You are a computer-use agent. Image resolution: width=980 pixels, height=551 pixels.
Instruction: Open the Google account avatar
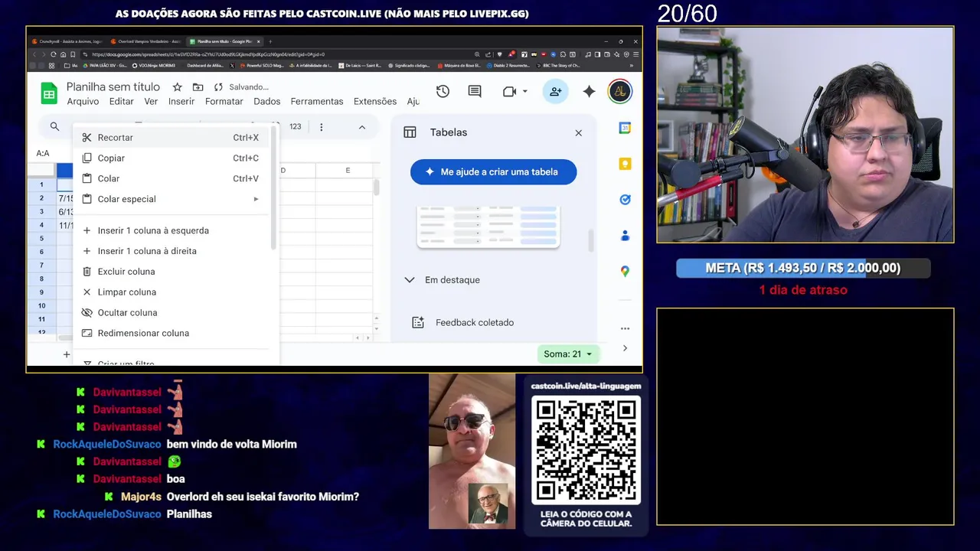tap(619, 92)
